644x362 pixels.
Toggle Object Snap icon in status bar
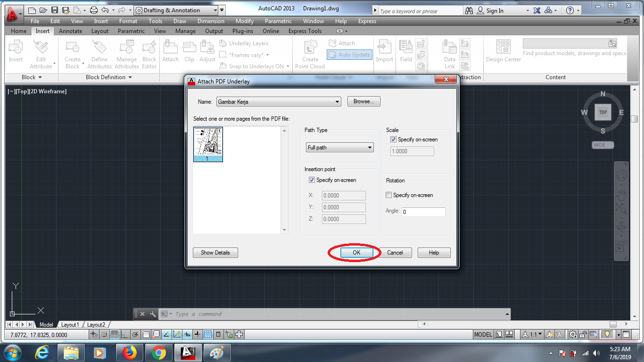pyautogui.click(x=146, y=335)
